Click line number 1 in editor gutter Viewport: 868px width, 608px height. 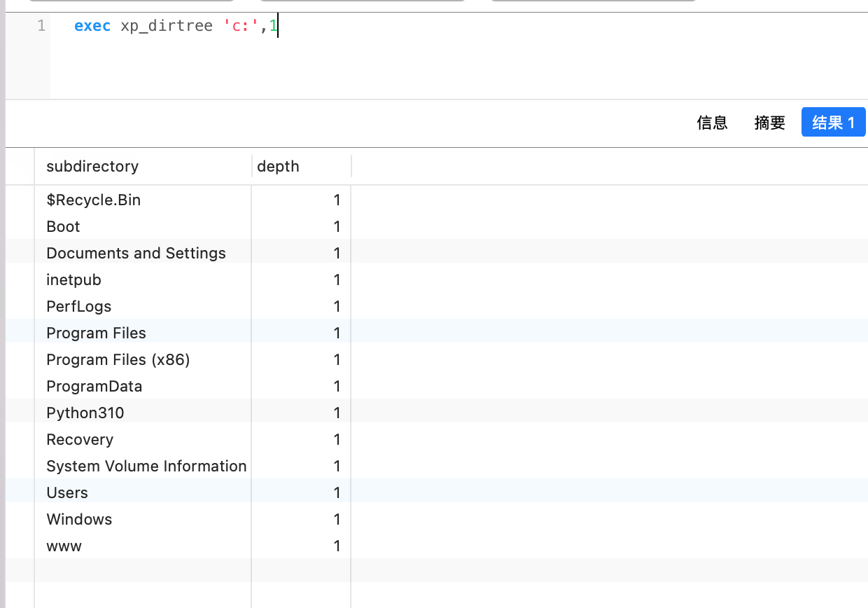click(x=41, y=27)
